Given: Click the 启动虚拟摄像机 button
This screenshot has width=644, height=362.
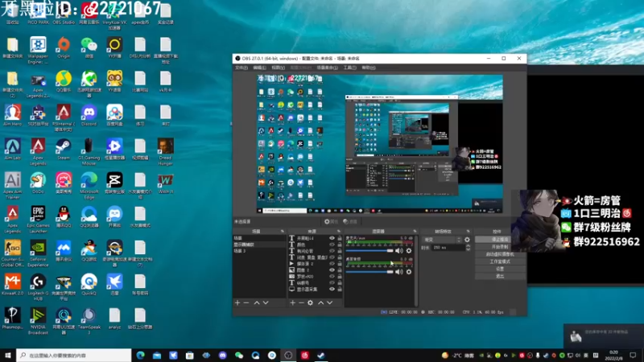Looking at the screenshot, I should coord(500,254).
